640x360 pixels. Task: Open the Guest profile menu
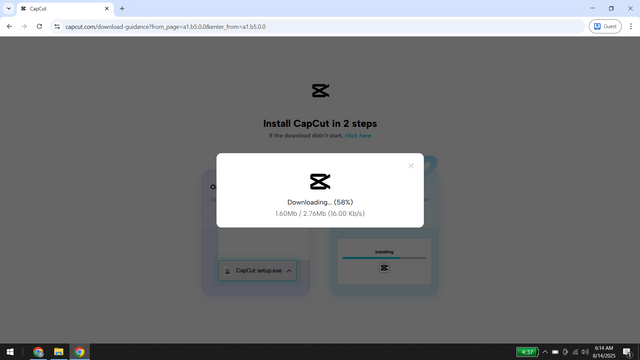(605, 27)
